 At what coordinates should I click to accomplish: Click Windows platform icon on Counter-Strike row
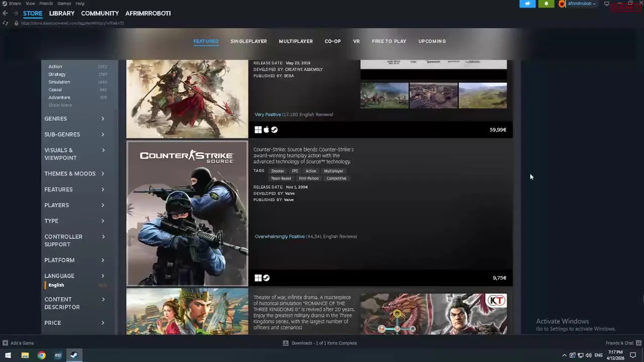click(x=258, y=278)
